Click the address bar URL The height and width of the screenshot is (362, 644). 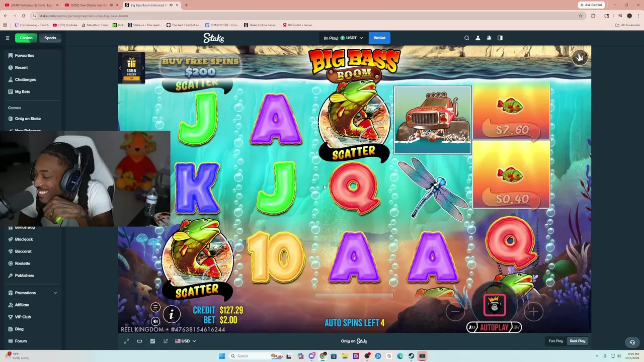[x=84, y=16]
